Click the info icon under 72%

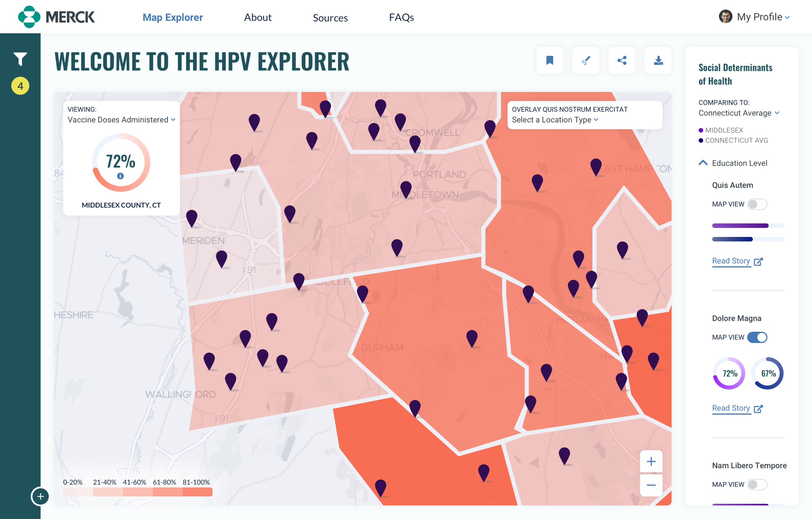pos(121,176)
